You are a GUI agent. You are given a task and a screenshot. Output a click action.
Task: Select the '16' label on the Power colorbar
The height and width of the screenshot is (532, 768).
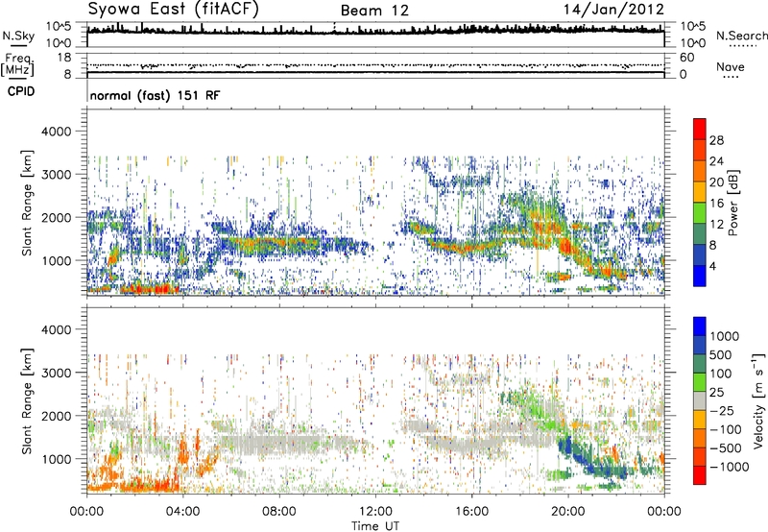pos(716,204)
